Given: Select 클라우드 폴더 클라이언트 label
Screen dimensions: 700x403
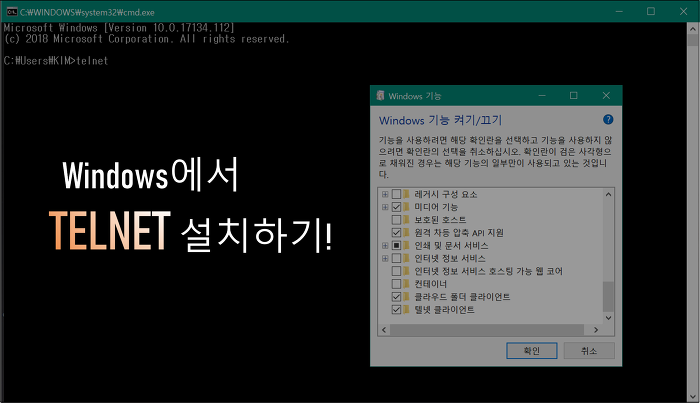Looking at the screenshot, I should tap(462, 297).
